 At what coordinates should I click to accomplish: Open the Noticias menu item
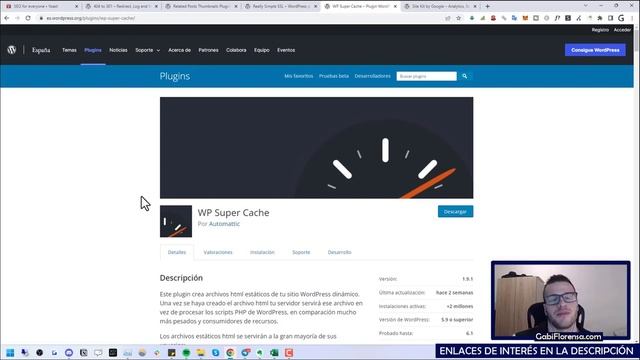[118, 50]
